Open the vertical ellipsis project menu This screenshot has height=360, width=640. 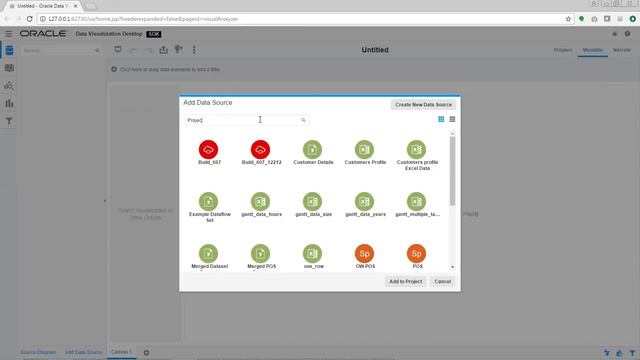[x=194, y=50]
